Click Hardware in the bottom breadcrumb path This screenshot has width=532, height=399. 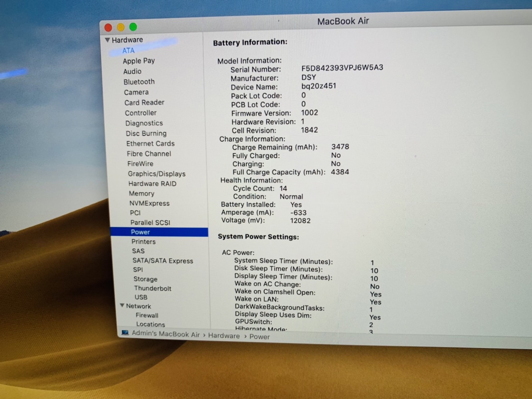[x=224, y=336]
